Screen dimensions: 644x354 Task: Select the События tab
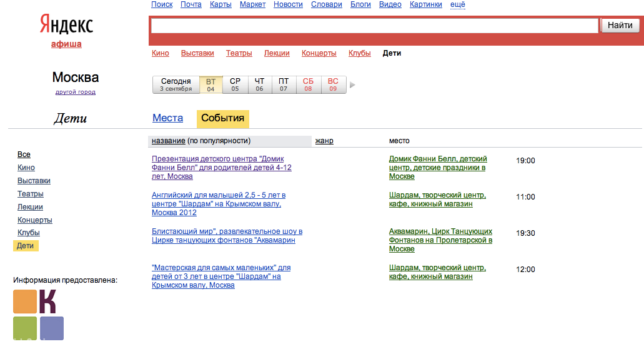222,118
